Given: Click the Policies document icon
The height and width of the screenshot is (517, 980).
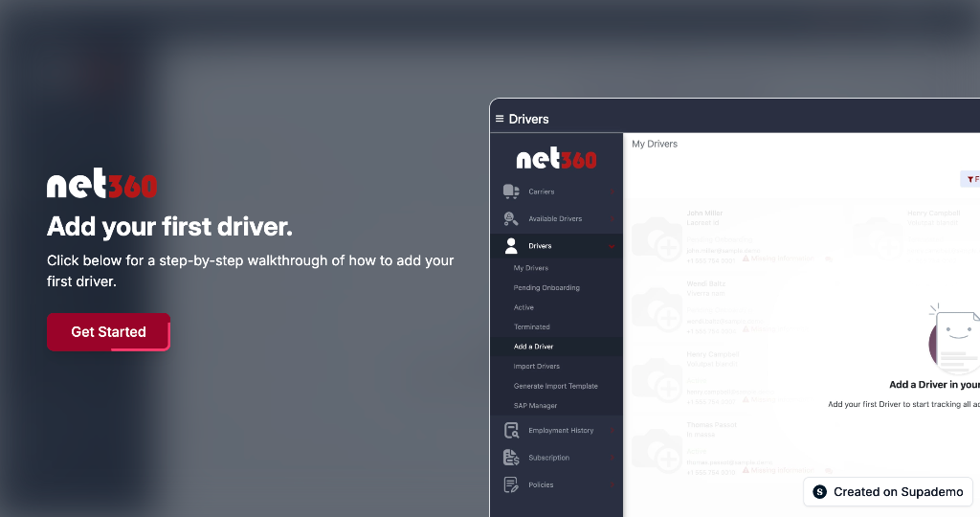Looking at the screenshot, I should coord(511,484).
